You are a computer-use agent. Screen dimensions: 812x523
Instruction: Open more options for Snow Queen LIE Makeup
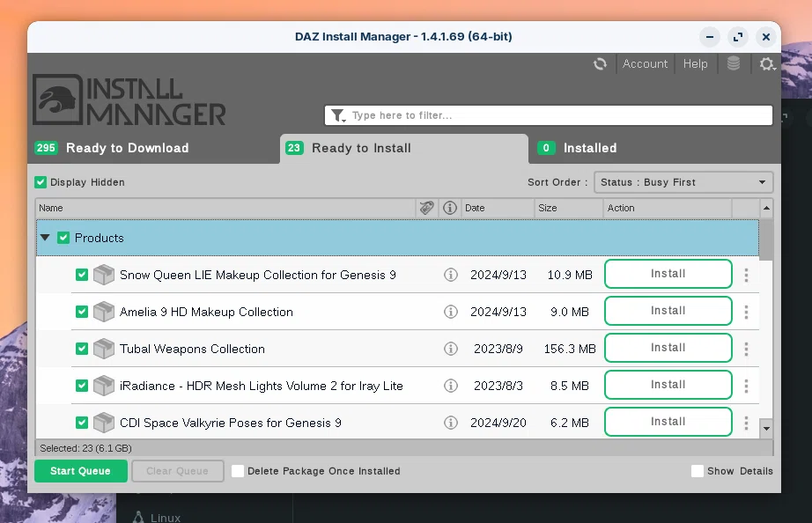coord(746,275)
